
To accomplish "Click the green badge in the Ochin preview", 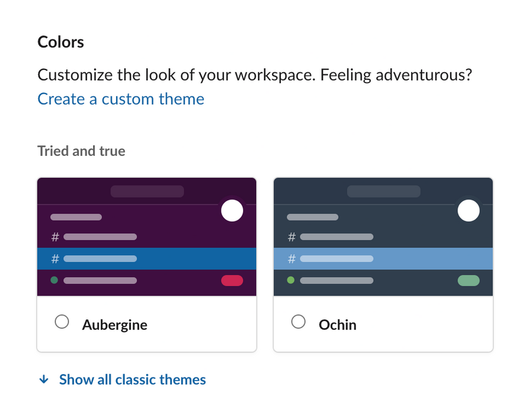I will coord(468,281).
